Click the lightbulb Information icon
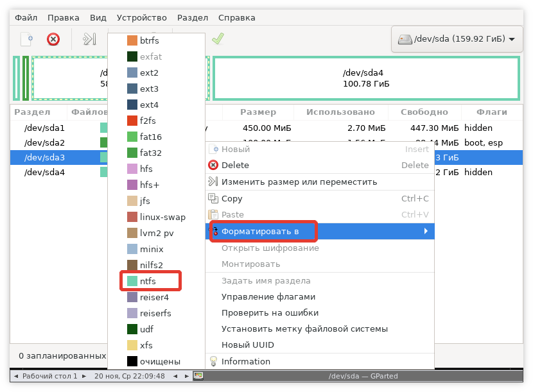The height and width of the screenshot is (392, 533). coord(213,361)
